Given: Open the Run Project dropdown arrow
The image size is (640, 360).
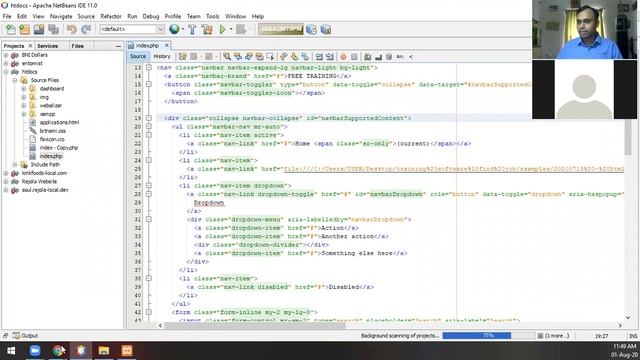Looking at the screenshot, I should (x=231, y=29).
